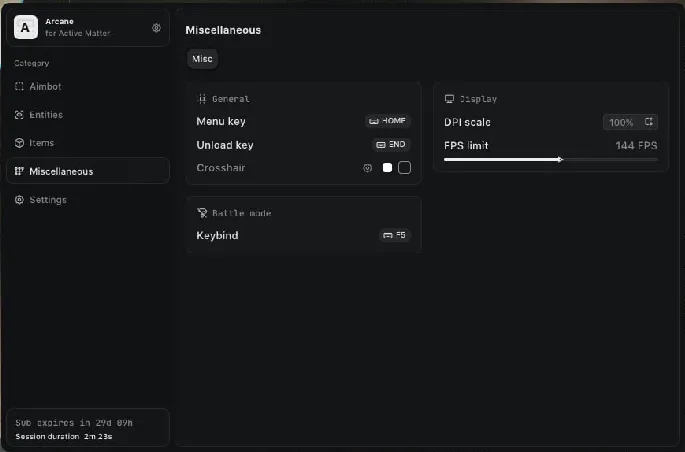The width and height of the screenshot is (685, 452).
Task: Click the FPS limit slider handle
Action: pos(560,159)
